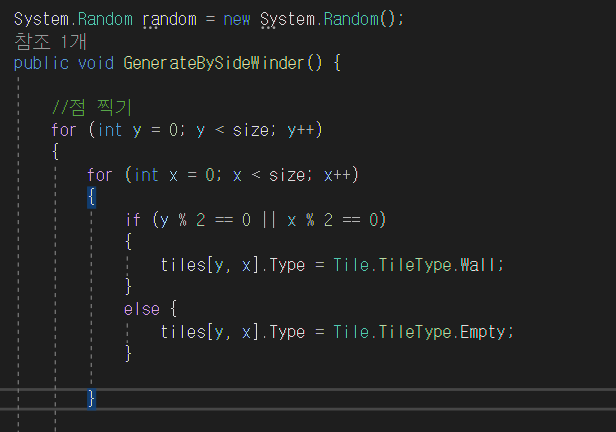Click the 'new' keyword in the Random declaration
Image resolution: width=616 pixels, height=432 pixels.
(x=236, y=19)
